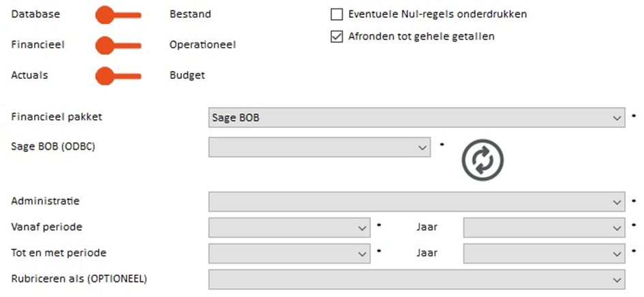This screenshot has height=297, width=644.
Task: Toggle the Database / Bestand switch
Action: pos(119,15)
